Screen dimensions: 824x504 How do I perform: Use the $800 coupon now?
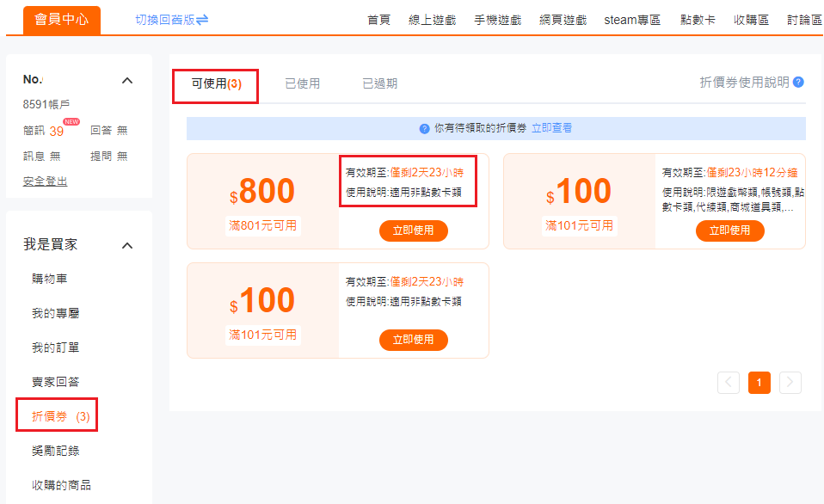coord(413,230)
